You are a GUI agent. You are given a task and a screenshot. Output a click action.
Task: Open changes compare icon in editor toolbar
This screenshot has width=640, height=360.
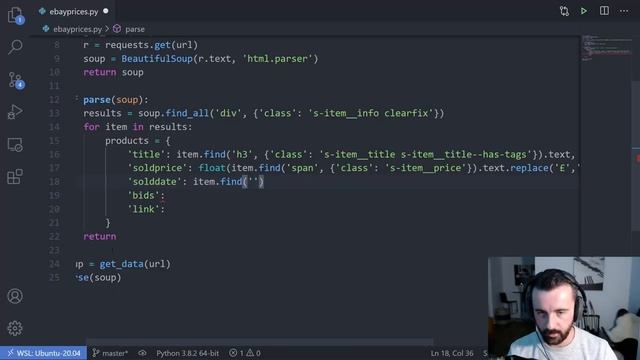(x=564, y=11)
